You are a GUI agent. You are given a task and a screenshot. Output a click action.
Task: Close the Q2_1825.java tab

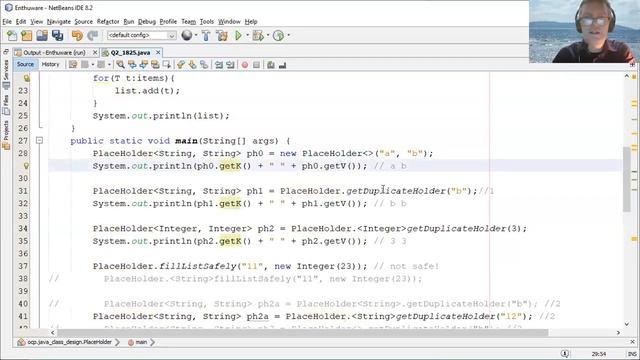[x=158, y=53]
